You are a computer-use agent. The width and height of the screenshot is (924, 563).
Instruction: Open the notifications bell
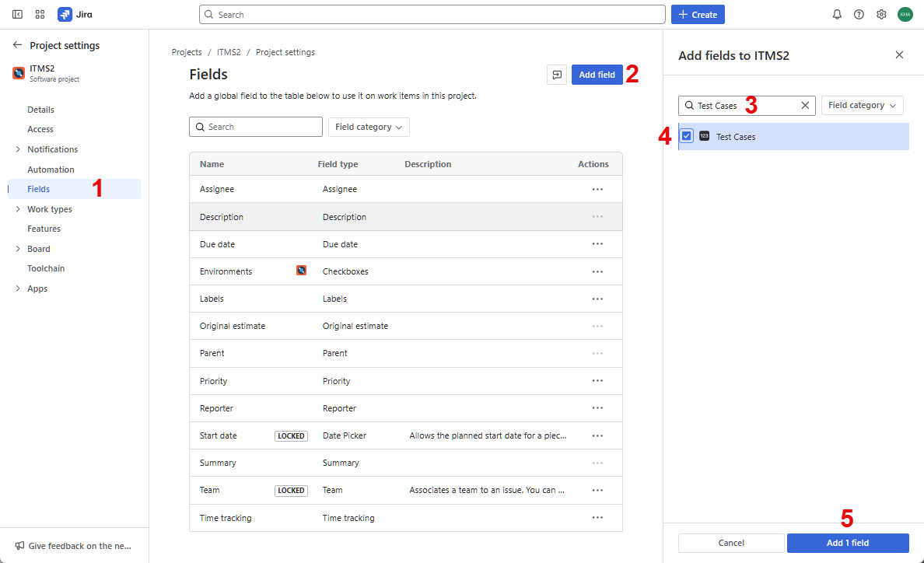(x=837, y=14)
